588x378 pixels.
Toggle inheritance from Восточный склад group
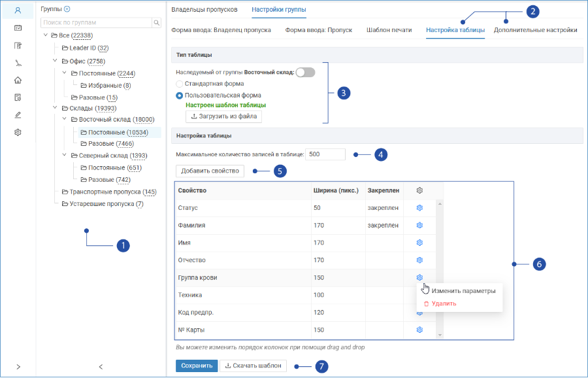(x=305, y=73)
